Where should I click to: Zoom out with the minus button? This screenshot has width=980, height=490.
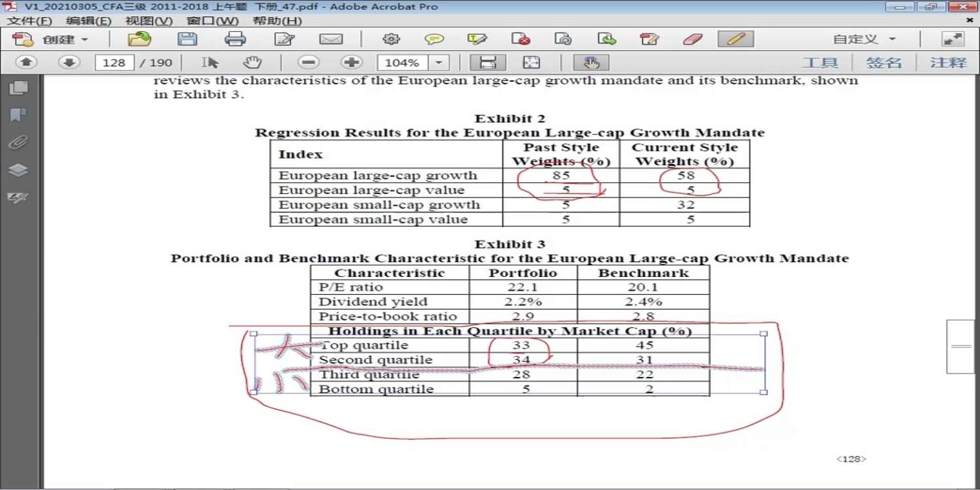click(308, 63)
